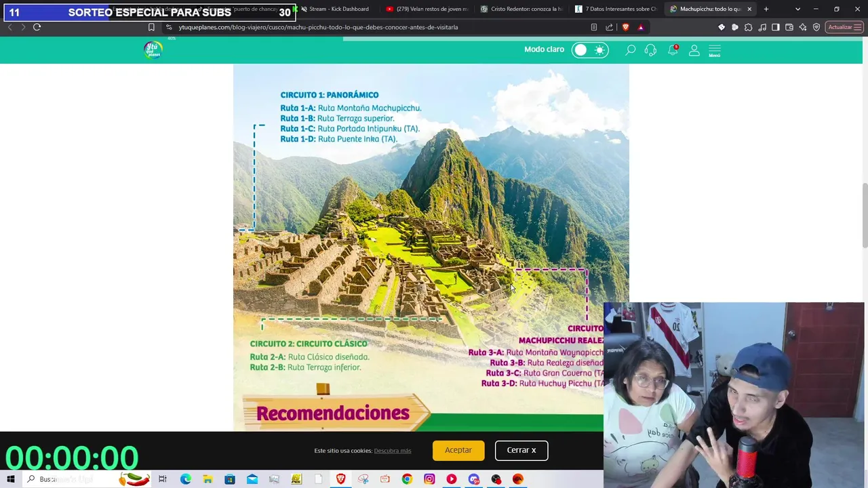Screen dimensions: 868x488
Task: Open Task View on the taskbar
Action: pyautogui.click(x=163, y=479)
